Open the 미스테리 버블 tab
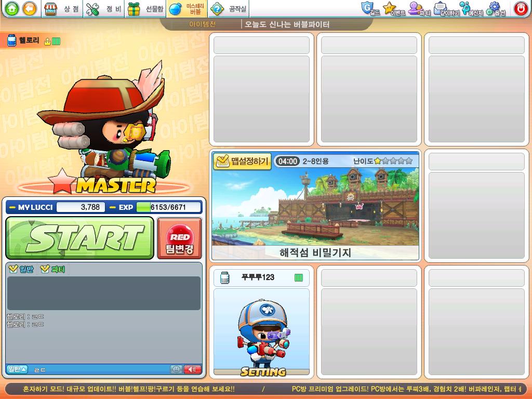 (187, 9)
